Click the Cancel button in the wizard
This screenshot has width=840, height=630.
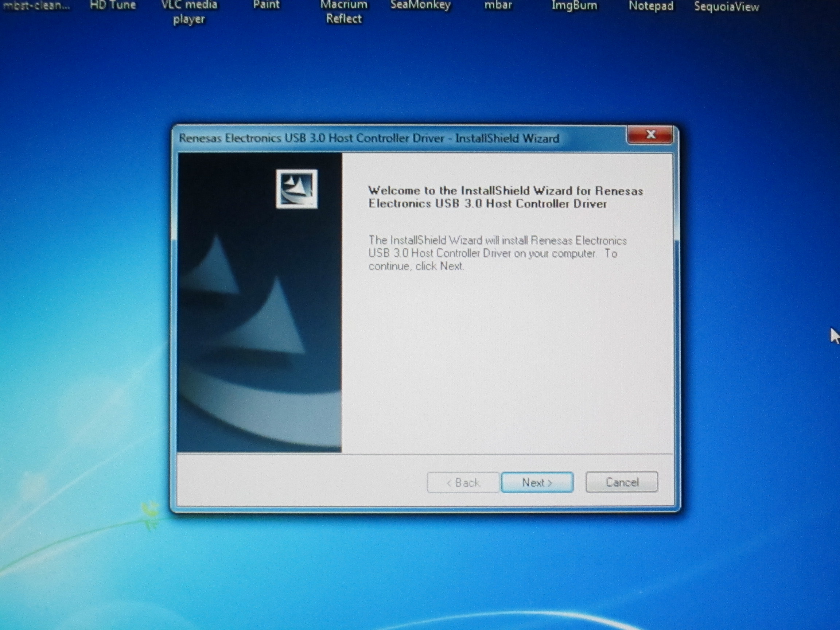(622, 482)
